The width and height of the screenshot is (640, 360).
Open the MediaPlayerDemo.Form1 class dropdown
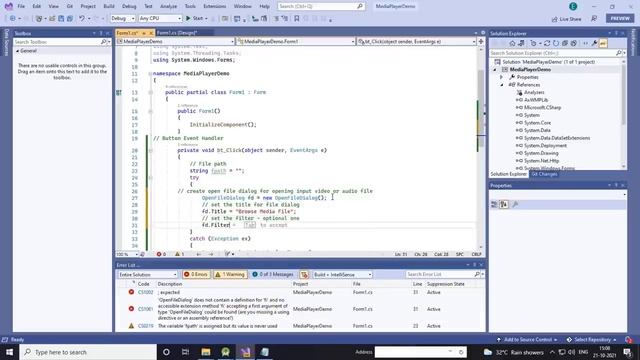(x=296, y=41)
